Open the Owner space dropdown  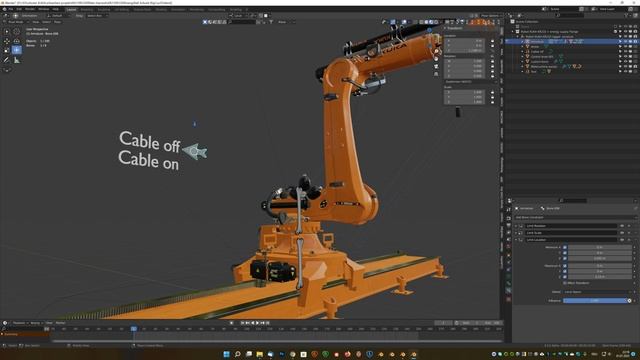(x=597, y=292)
